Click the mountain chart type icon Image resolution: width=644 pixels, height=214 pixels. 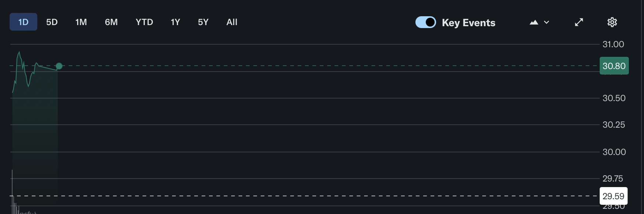(x=534, y=23)
